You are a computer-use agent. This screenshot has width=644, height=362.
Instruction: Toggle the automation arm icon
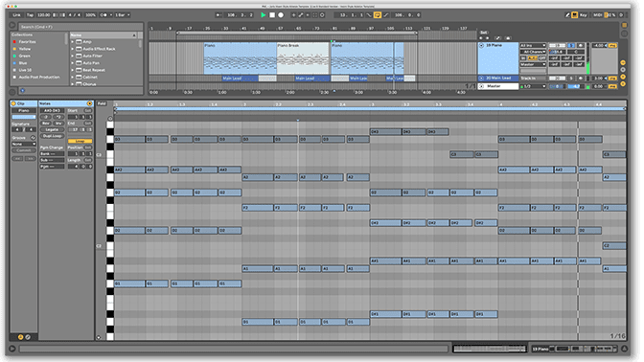coord(301,14)
